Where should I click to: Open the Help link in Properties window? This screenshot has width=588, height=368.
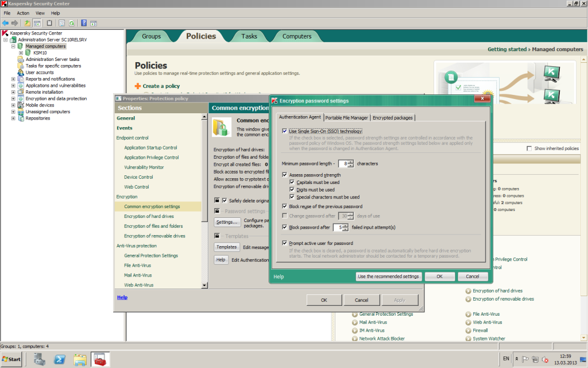coord(122,297)
